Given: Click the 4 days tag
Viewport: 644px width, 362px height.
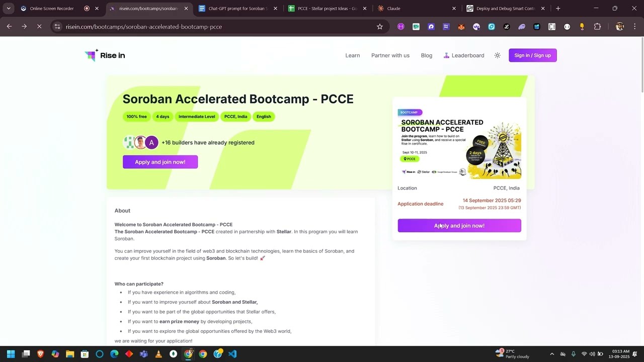Looking at the screenshot, I should point(163,117).
